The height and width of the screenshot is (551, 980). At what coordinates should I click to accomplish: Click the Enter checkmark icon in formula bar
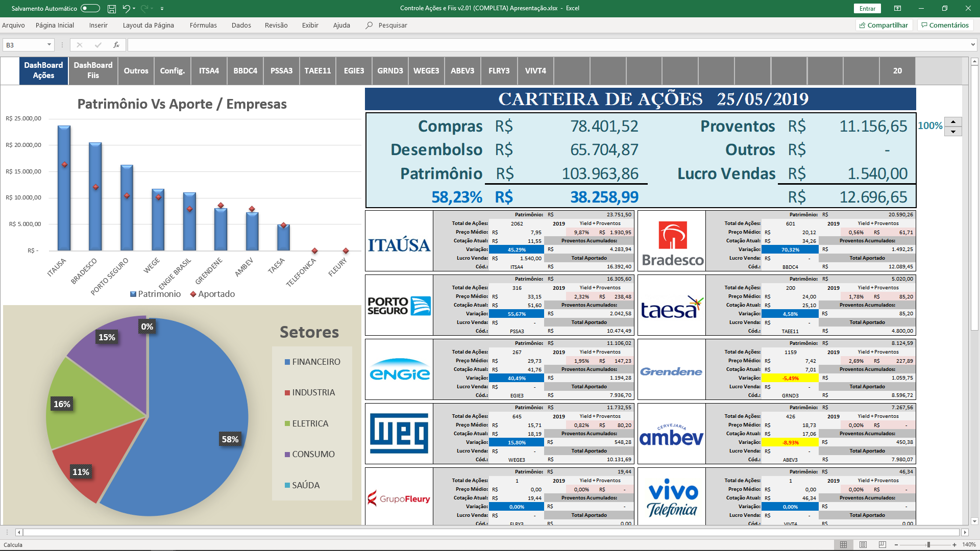pyautogui.click(x=98, y=45)
